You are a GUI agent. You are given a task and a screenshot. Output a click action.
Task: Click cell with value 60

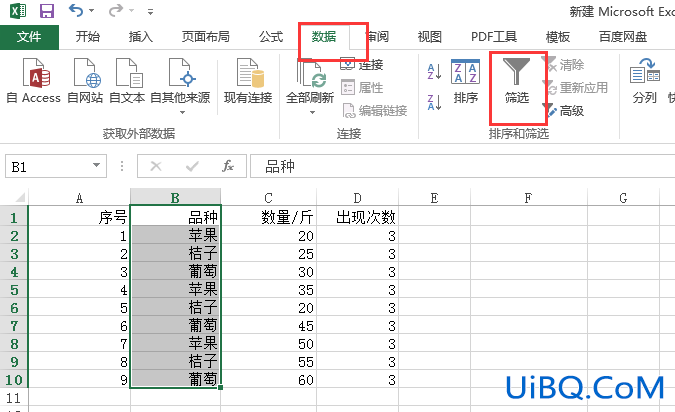pos(269,380)
